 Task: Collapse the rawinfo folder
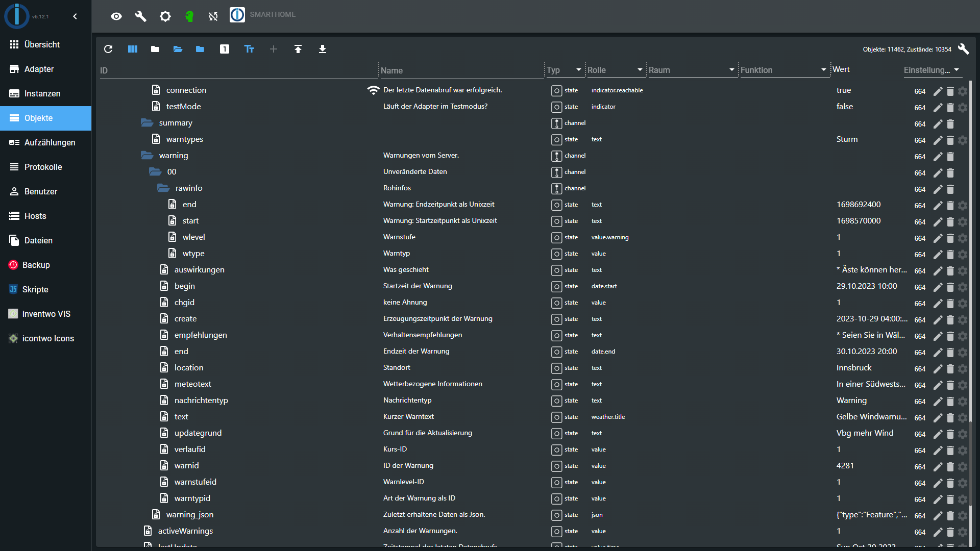pos(163,188)
